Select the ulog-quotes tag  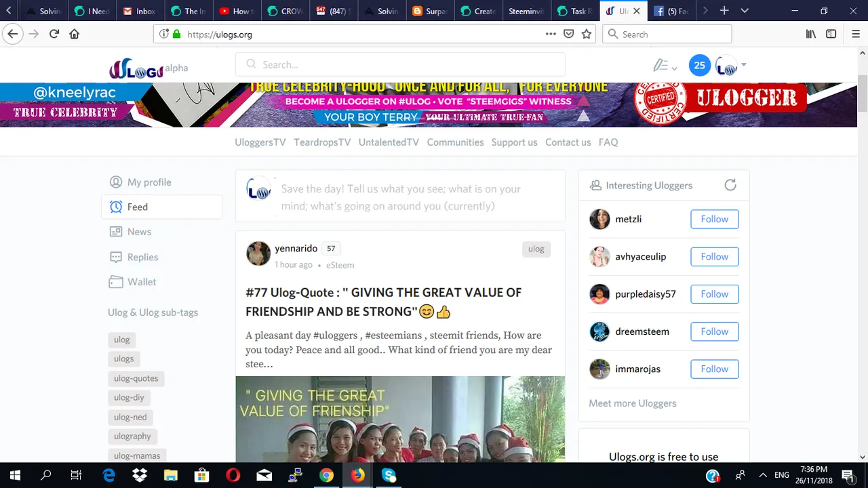click(136, 378)
